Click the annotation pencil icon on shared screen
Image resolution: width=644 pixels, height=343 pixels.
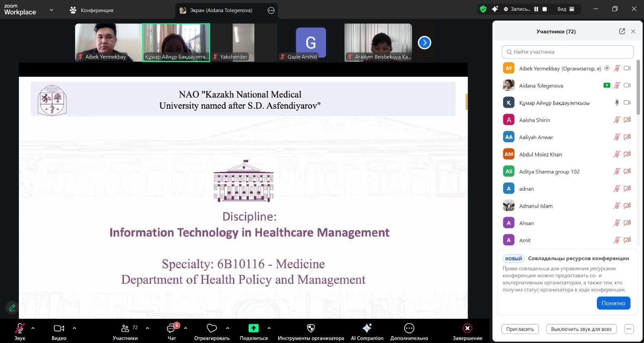click(12, 308)
